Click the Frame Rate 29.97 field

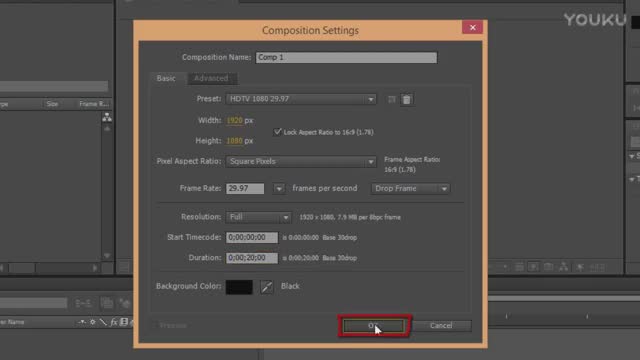coord(245,189)
